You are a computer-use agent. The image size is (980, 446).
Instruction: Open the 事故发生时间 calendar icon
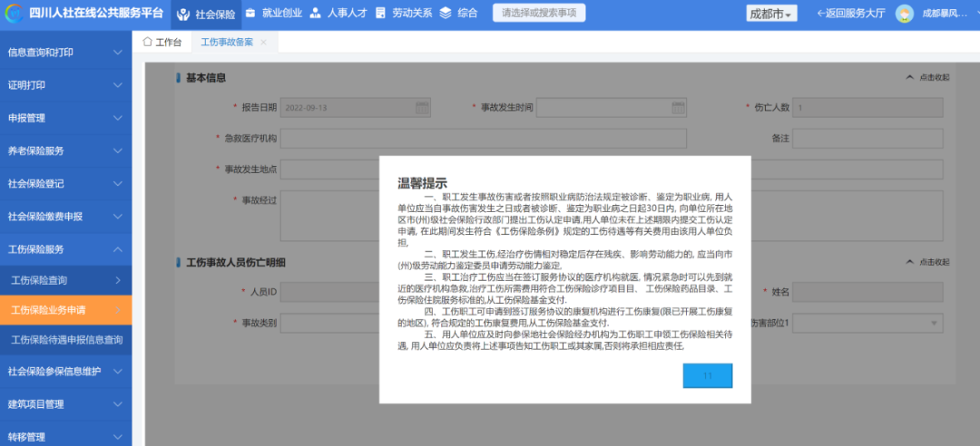(678, 108)
